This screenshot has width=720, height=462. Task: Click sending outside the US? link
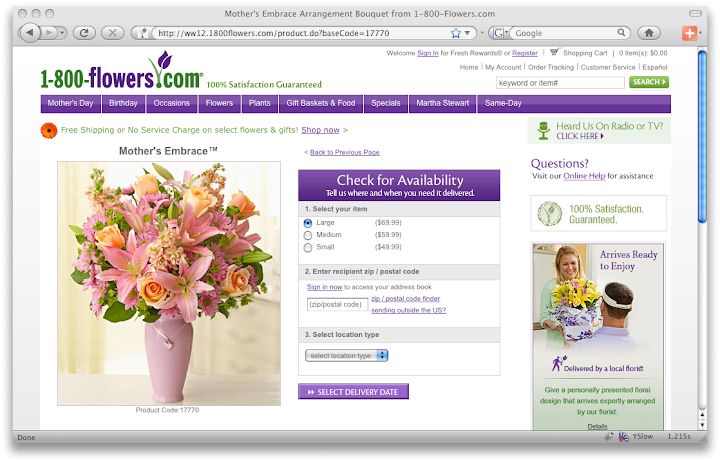coord(409,310)
